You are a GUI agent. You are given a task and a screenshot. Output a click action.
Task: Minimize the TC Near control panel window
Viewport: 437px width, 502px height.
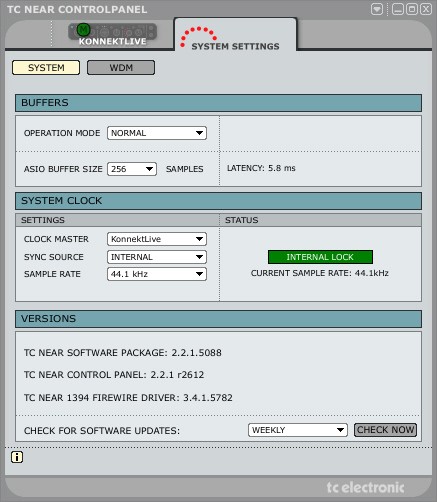pyautogui.click(x=398, y=9)
